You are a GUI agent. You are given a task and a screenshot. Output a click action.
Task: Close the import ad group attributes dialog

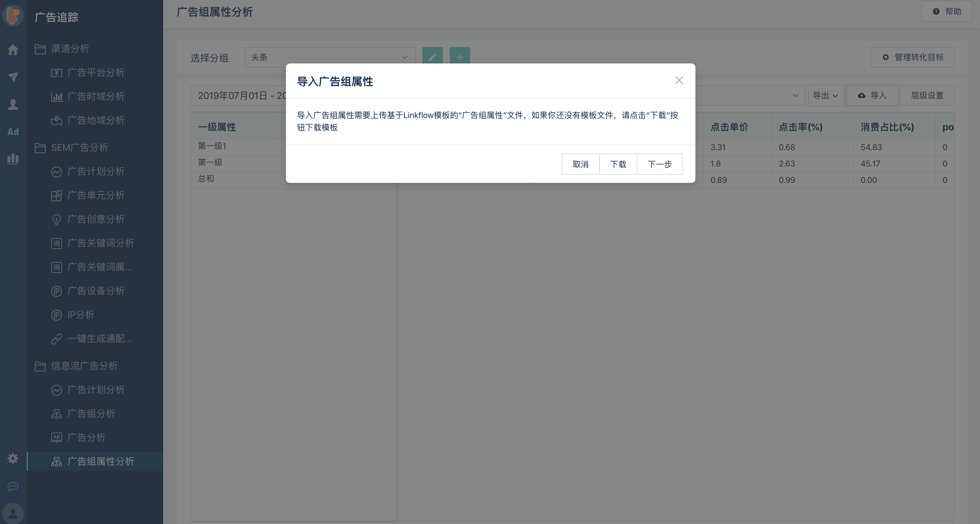[679, 80]
